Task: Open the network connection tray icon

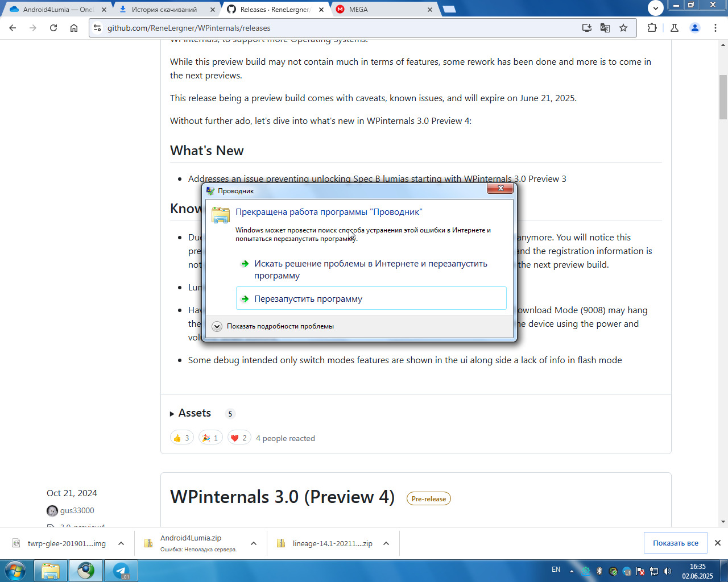Action: pyautogui.click(x=654, y=571)
